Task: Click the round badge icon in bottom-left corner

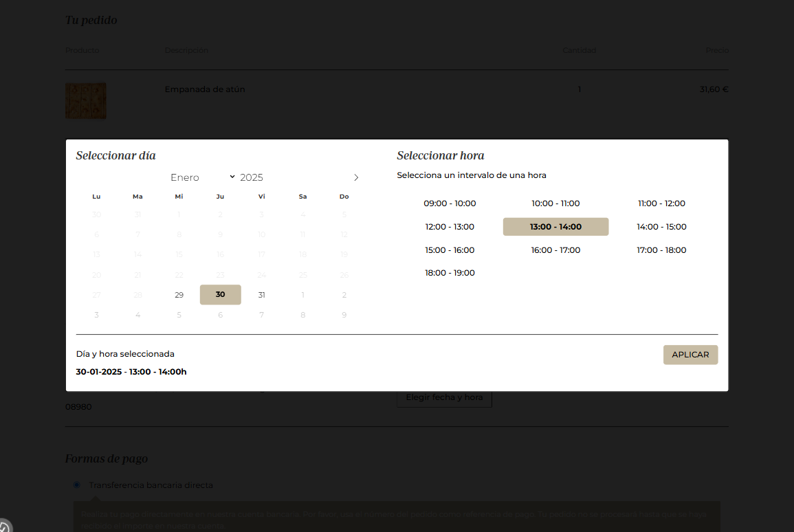Action: 4,527
